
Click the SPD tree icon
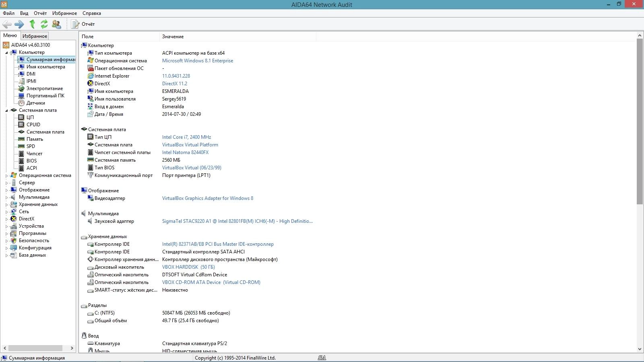[x=21, y=146]
